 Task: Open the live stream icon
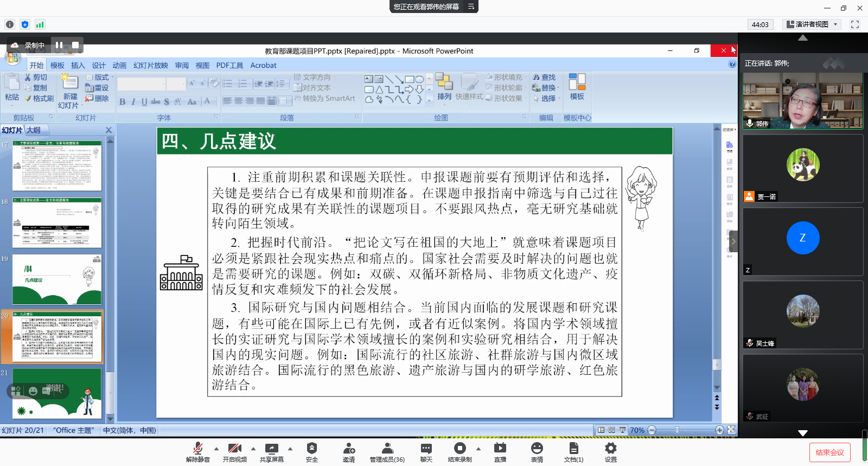(500, 449)
